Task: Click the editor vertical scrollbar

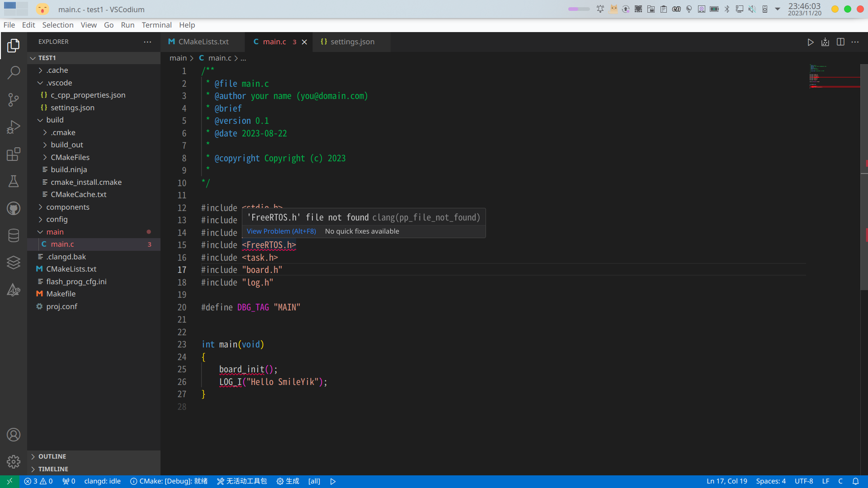Action: tap(864, 177)
